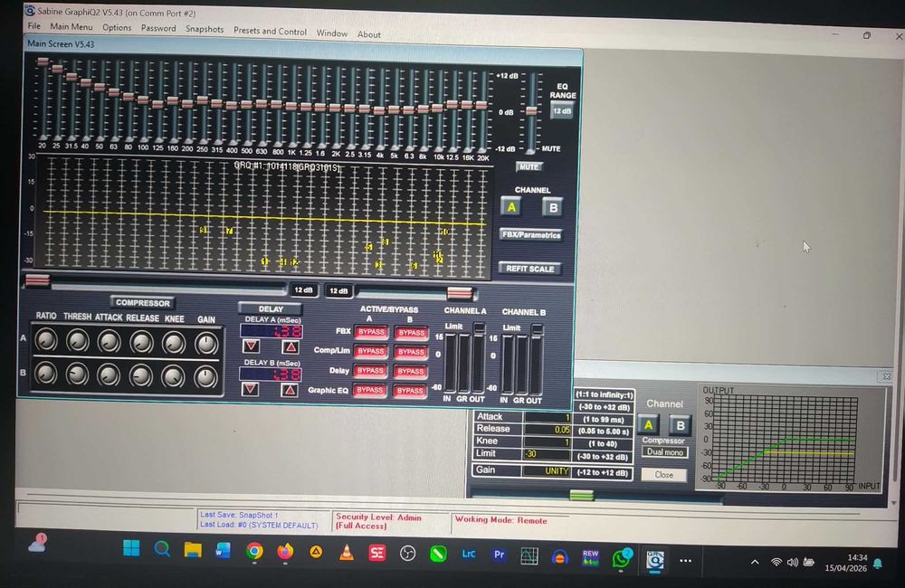Toggle Delay bypass for channel A
The height and width of the screenshot is (588, 905).
coord(370,371)
